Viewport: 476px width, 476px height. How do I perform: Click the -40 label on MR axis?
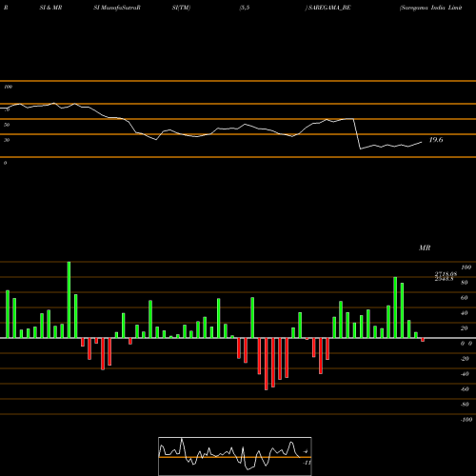465,374
